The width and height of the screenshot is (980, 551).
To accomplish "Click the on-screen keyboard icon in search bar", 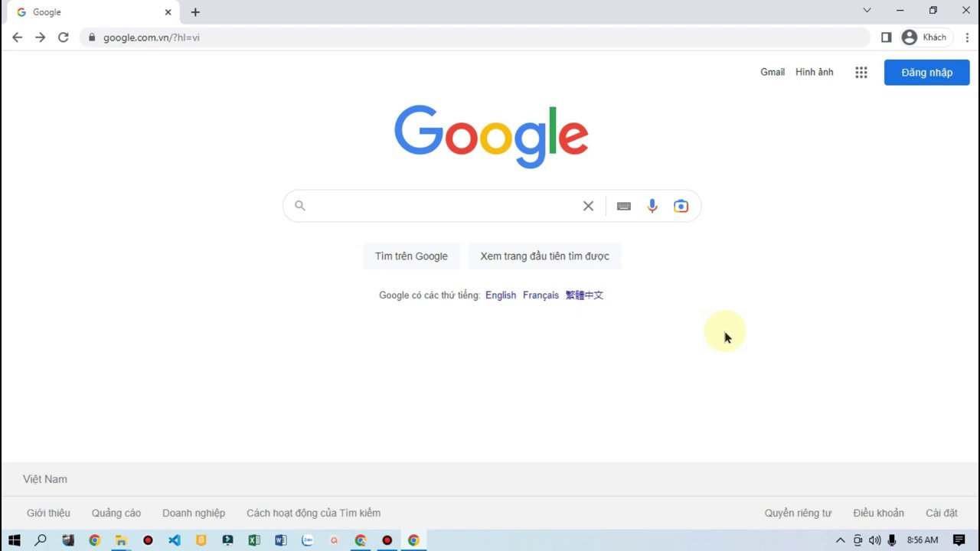I will click(x=623, y=206).
